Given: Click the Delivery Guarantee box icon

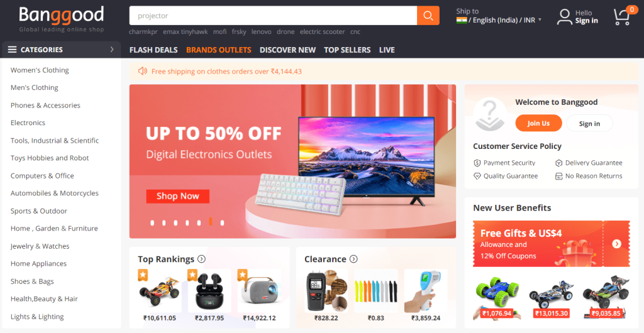Looking at the screenshot, I should click(x=558, y=163).
